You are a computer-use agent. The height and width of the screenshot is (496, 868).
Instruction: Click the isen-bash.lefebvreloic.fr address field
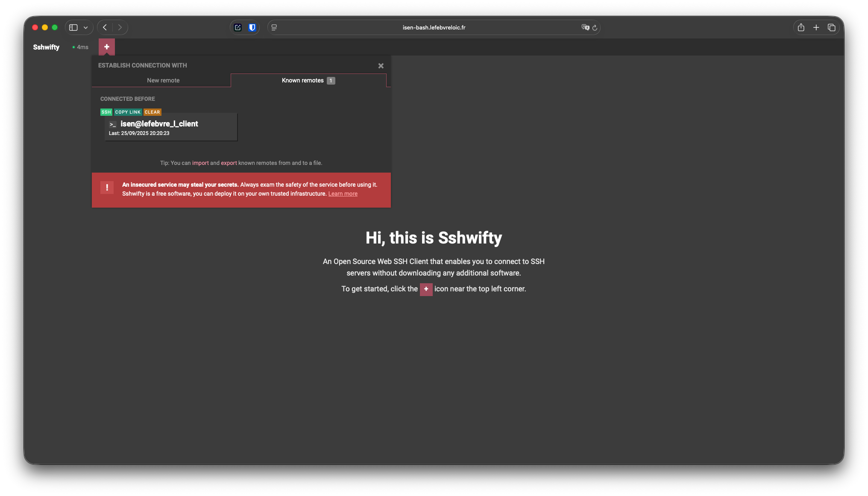click(434, 27)
